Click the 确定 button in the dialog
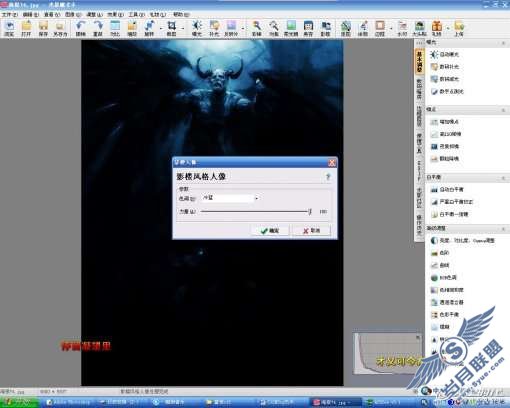This screenshot has width=510, height=408. click(x=270, y=231)
